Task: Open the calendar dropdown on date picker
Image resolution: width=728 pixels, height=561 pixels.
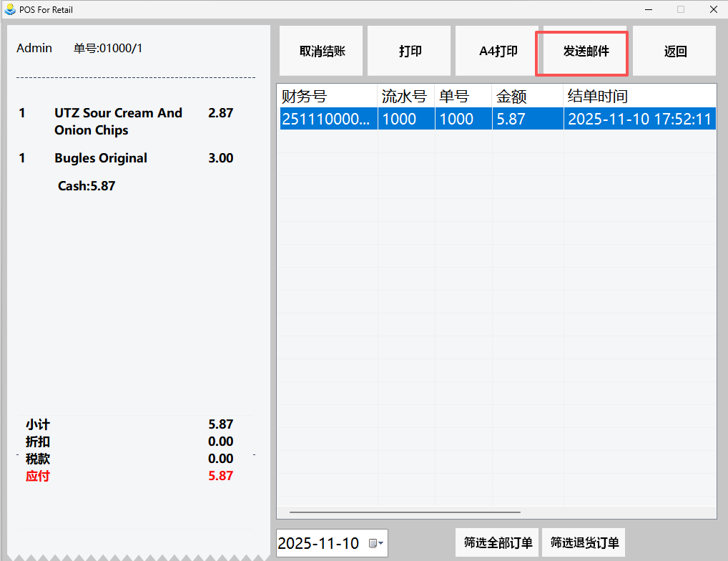Action: [x=376, y=544]
